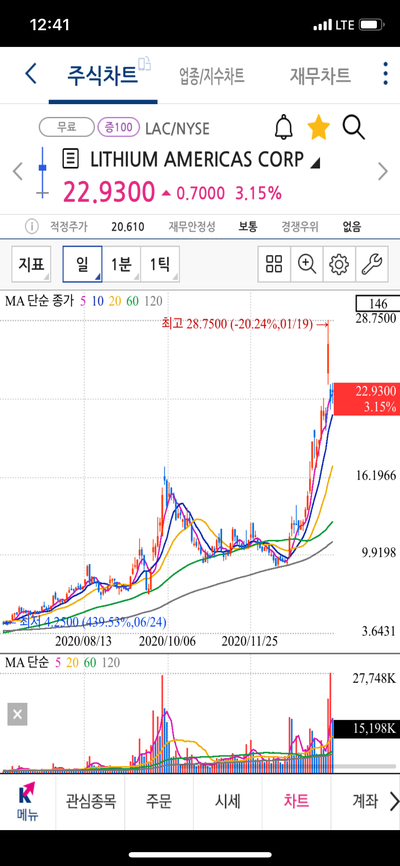Go to next stock arrow
400x866 pixels.
coord(382,172)
